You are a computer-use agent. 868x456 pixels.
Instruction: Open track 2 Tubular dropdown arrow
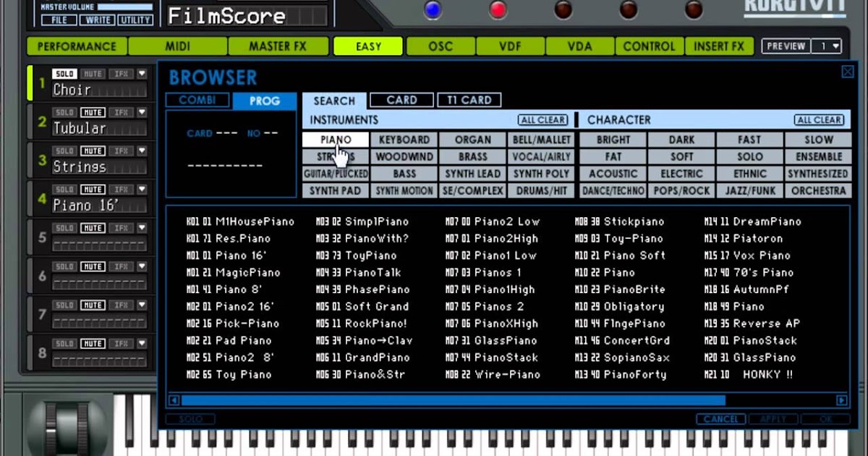point(142,112)
